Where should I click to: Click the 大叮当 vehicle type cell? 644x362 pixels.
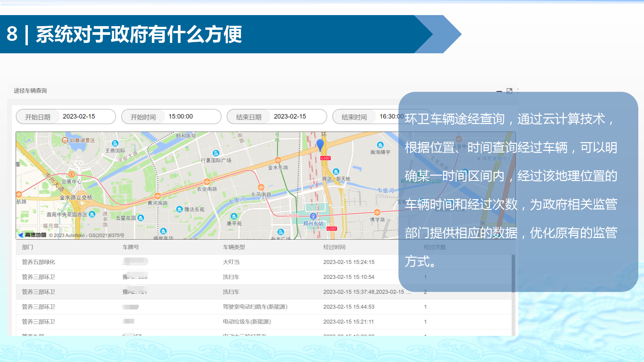click(x=231, y=262)
